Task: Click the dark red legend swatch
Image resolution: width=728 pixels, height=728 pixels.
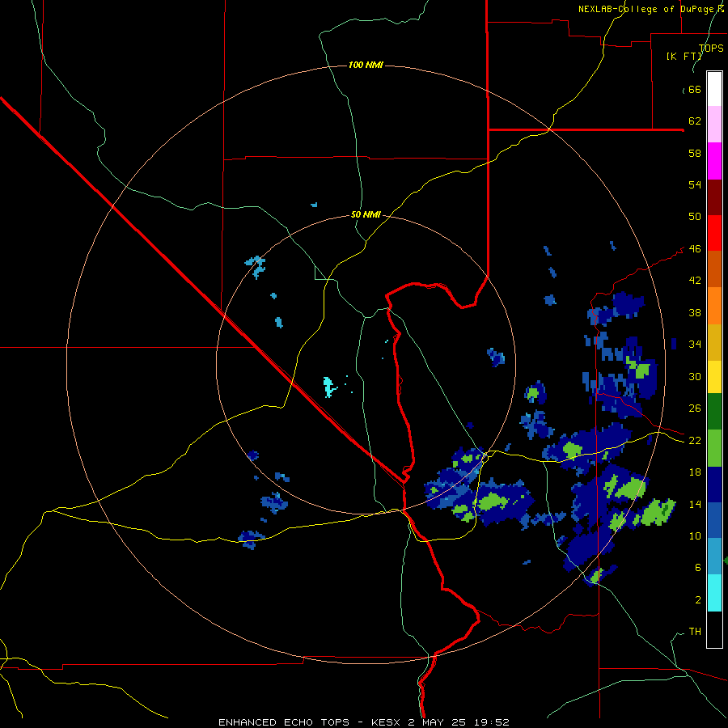Action: click(x=714, y=197)
